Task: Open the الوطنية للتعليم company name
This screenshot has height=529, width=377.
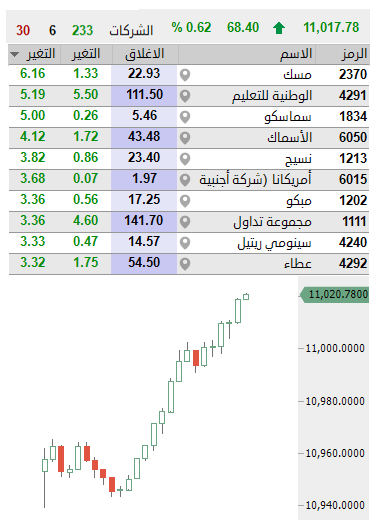Action: pyautogui.click(x=272, y=96)
